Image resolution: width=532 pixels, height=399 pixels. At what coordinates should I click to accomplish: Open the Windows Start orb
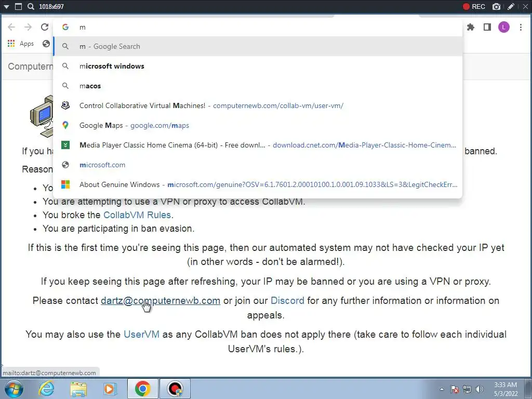(14, 389)
